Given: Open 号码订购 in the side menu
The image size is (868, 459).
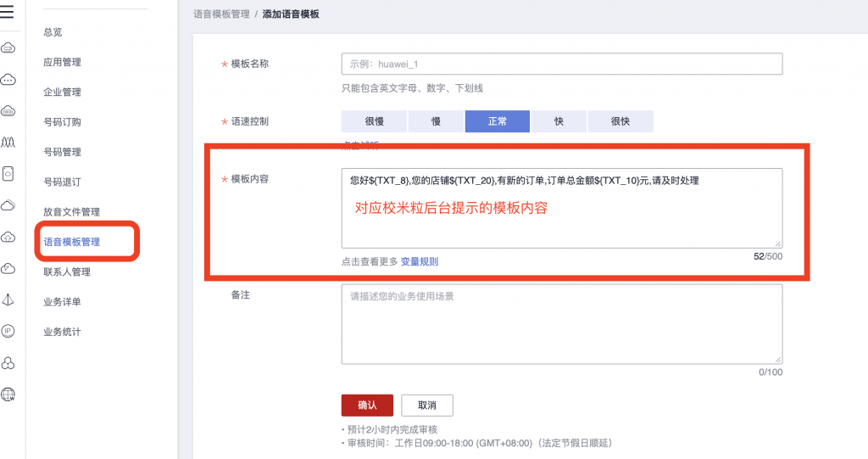Looking at the screenshot, I should 63,122.
